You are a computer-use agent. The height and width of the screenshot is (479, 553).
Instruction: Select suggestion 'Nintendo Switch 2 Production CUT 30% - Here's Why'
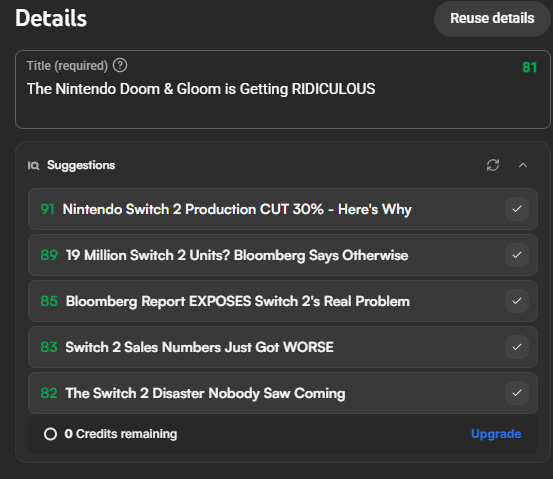point(283,209)
